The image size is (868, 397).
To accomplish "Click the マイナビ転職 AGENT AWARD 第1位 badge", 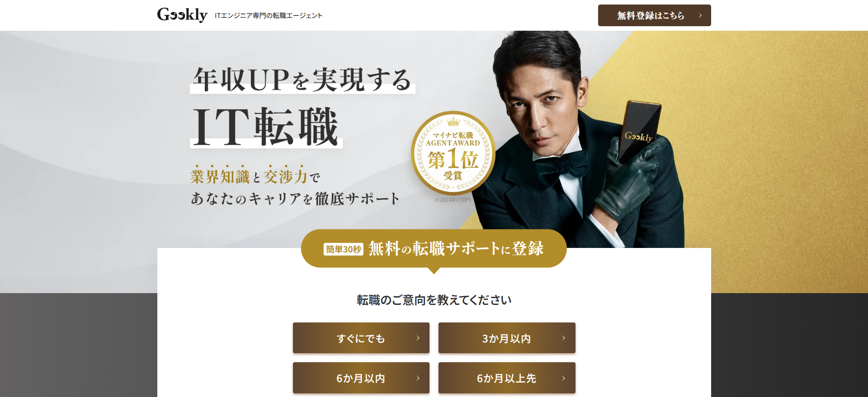I will point(453,153).
